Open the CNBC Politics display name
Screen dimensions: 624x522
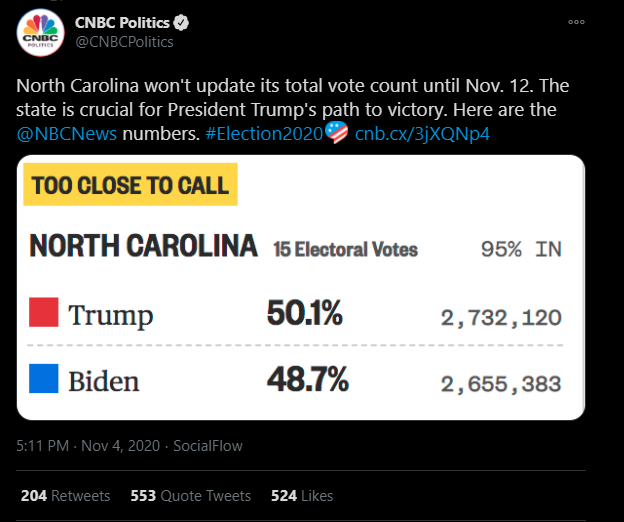click(x=124, y=23)
